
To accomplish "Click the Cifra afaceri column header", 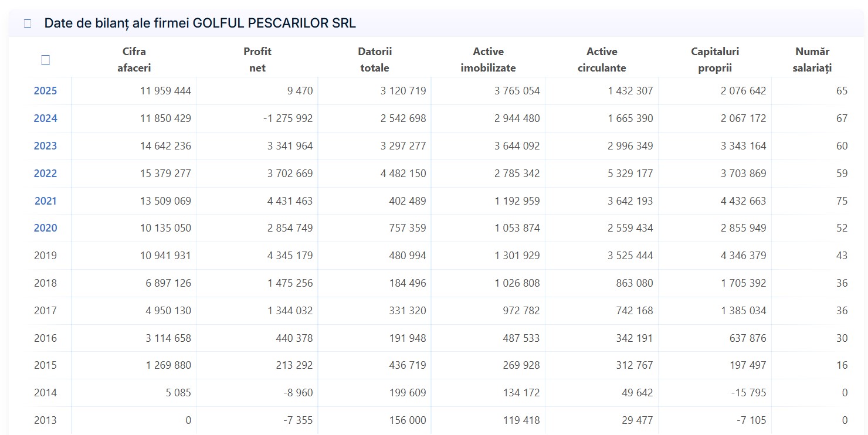I will 134,60.
